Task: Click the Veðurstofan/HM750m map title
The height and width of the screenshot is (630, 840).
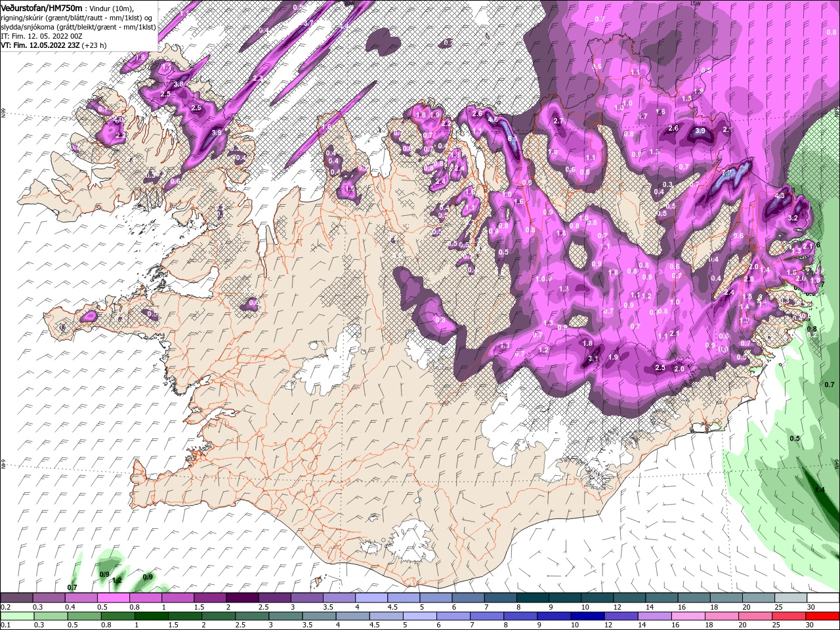Action: [x=41, y=7]
